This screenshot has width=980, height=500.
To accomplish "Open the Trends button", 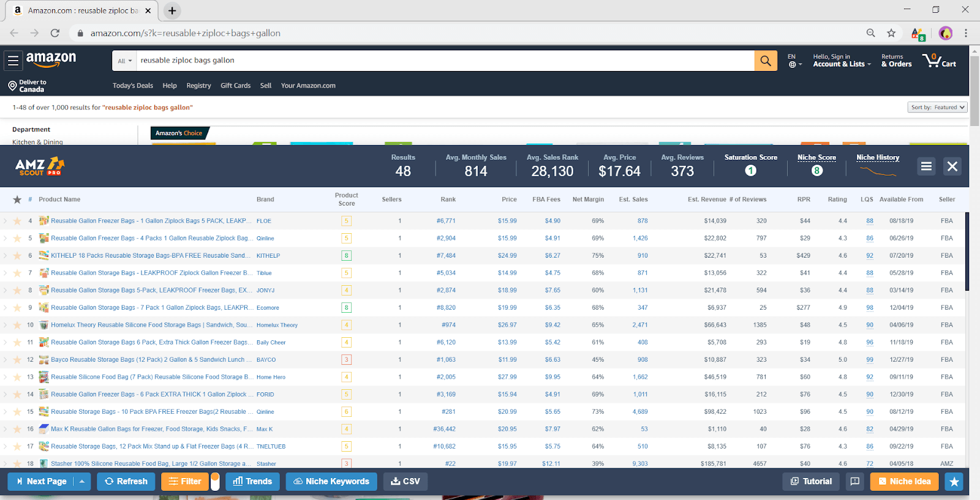I will (252, 482).
